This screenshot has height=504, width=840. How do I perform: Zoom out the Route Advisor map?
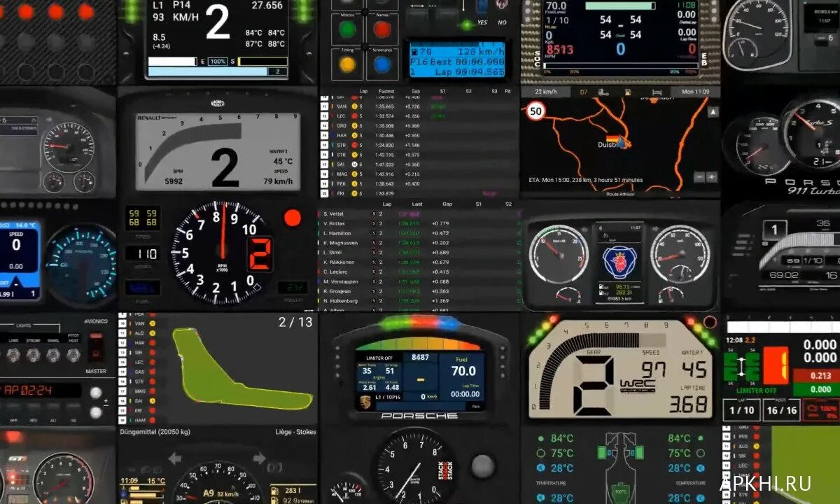click(x=699, y=177)
